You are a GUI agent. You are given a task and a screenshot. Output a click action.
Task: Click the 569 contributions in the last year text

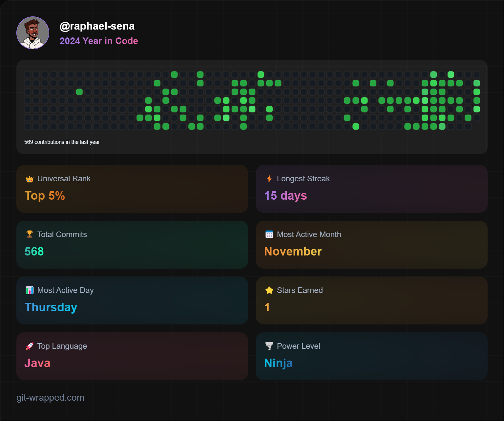(x=62, y=142)
